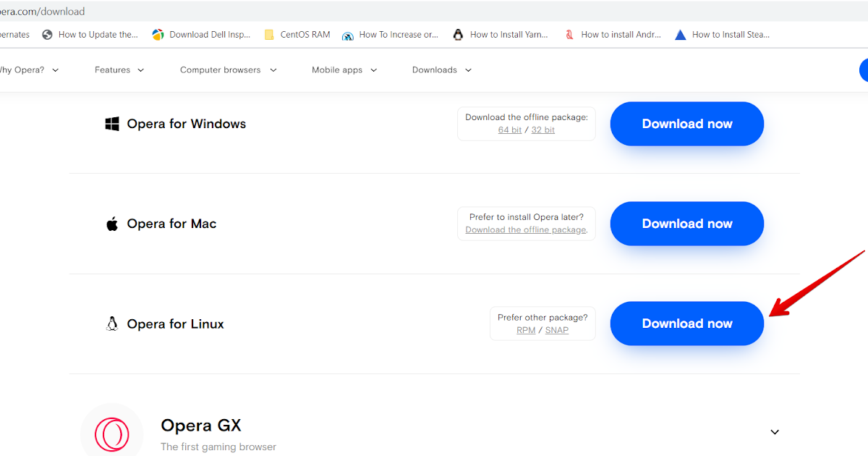Click the Windows logo icon

pos(112,124)
